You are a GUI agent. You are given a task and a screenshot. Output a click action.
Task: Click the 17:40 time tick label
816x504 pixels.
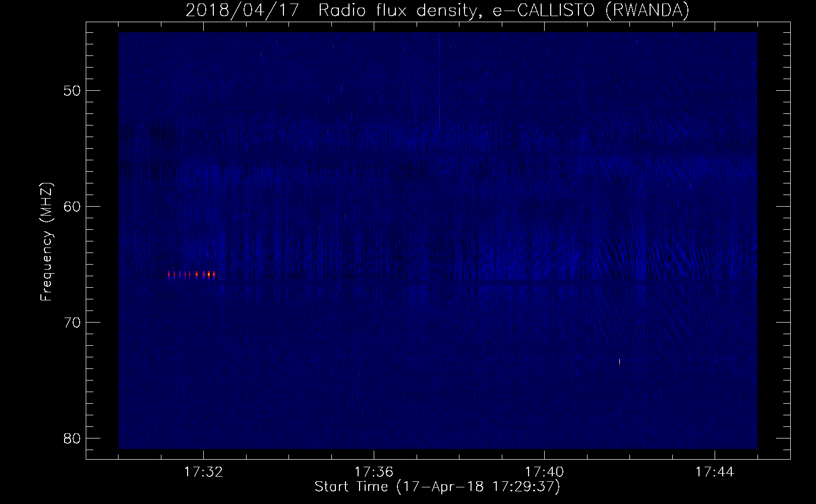click(x=544, y=472)
